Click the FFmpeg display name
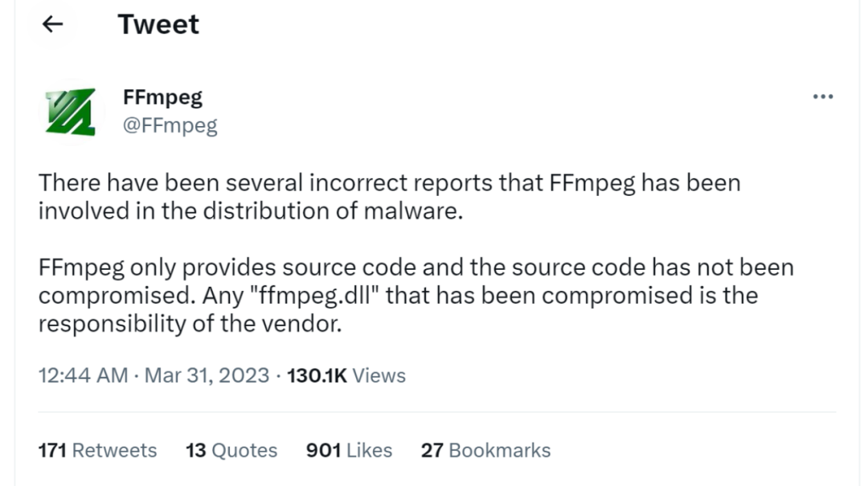 tap(162, 97)
